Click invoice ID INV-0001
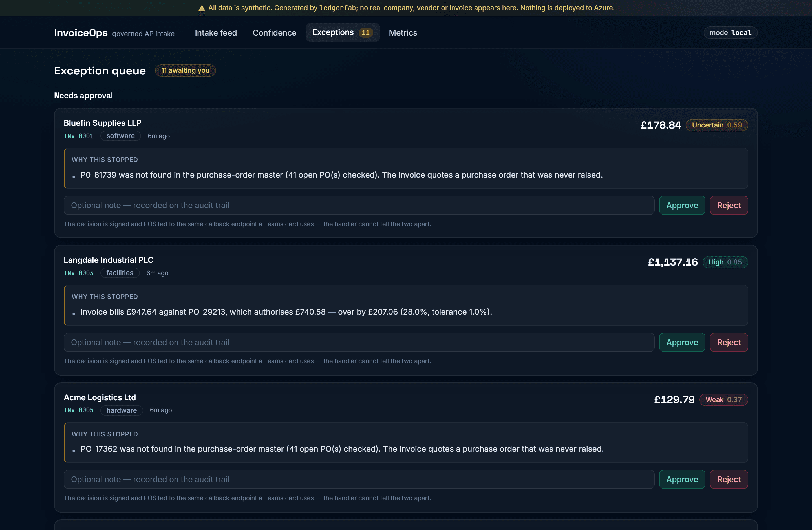Screen dimensions: 812x530 pos(78,136)
